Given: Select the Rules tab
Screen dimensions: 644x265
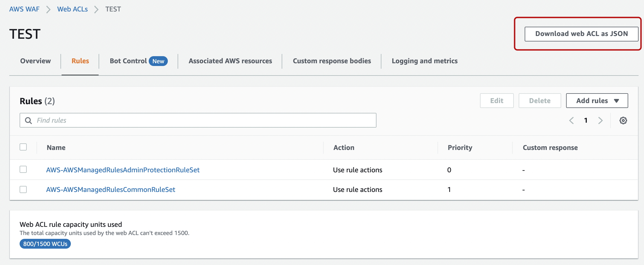Looking at the screenshot, I should tap(80, 61).
